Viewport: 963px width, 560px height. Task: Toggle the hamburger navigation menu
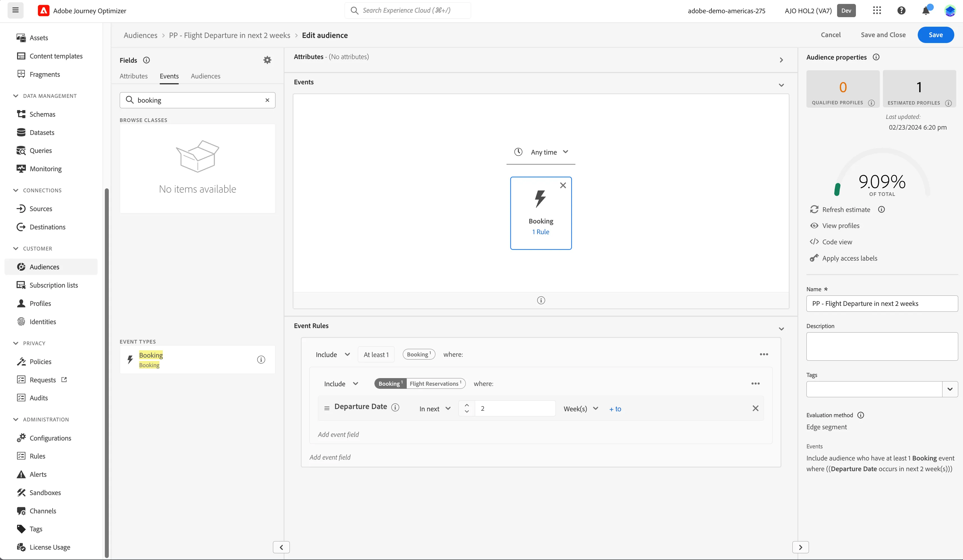pyautogui.click(x=15, y=10)
